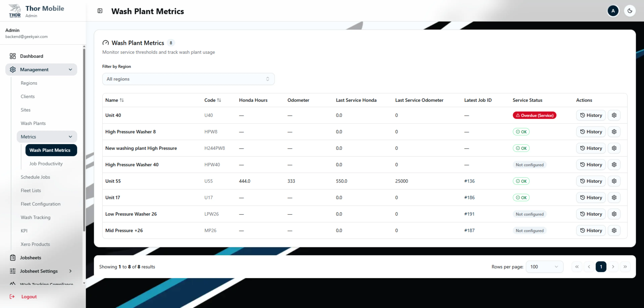Image resolution: width=644 pixels, height=308 pixels.
Task: Toggle the sidebar collapse icon
Action: [100, 11]
